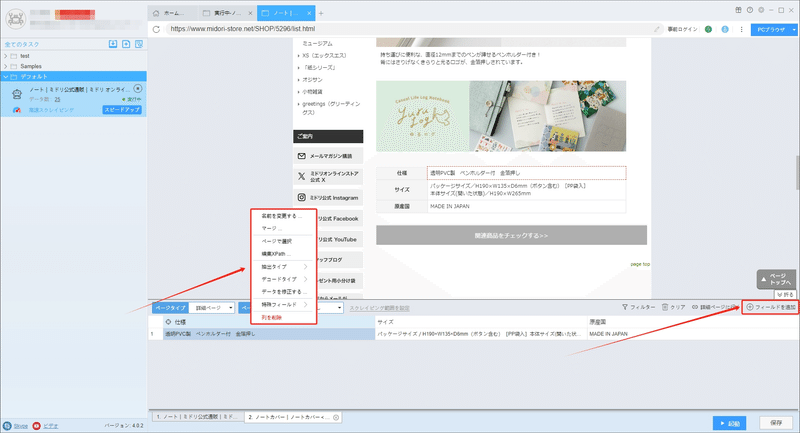Viewport: 800px width, 433px height.
Task: Stop the running ノート task via circle icon
Action: [x=138, y=89]
